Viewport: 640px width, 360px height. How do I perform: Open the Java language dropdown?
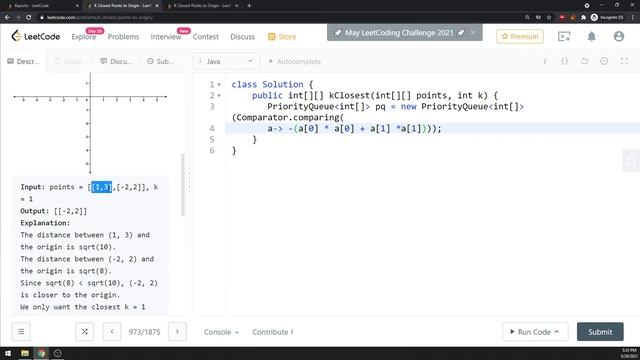(x=226, y=61)
